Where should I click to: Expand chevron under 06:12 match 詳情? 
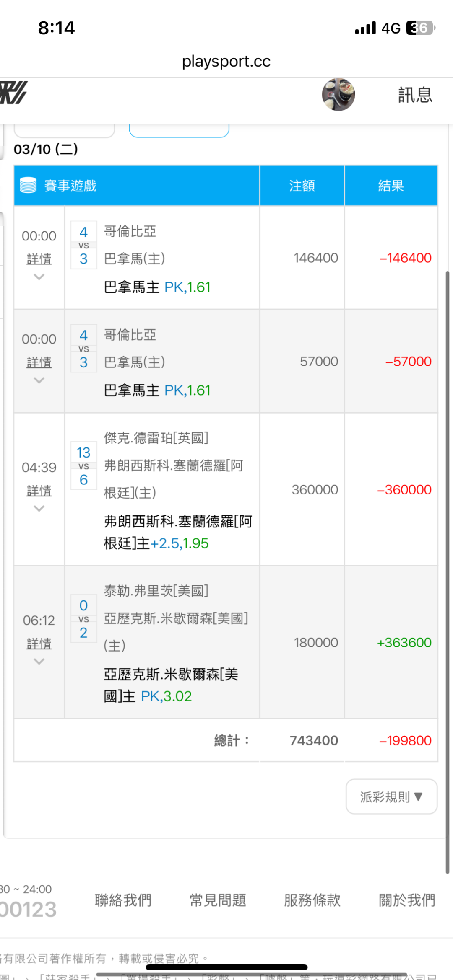39,662
